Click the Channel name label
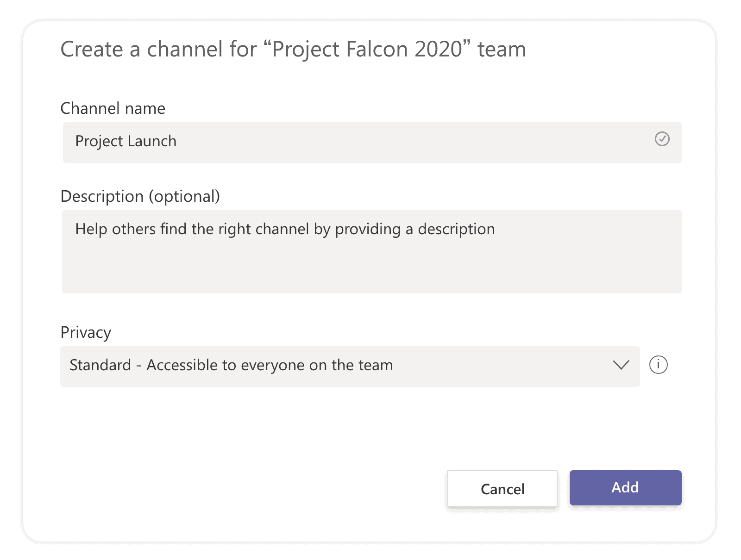This screenshot has width=741, height=560. [x=113, y=108]
